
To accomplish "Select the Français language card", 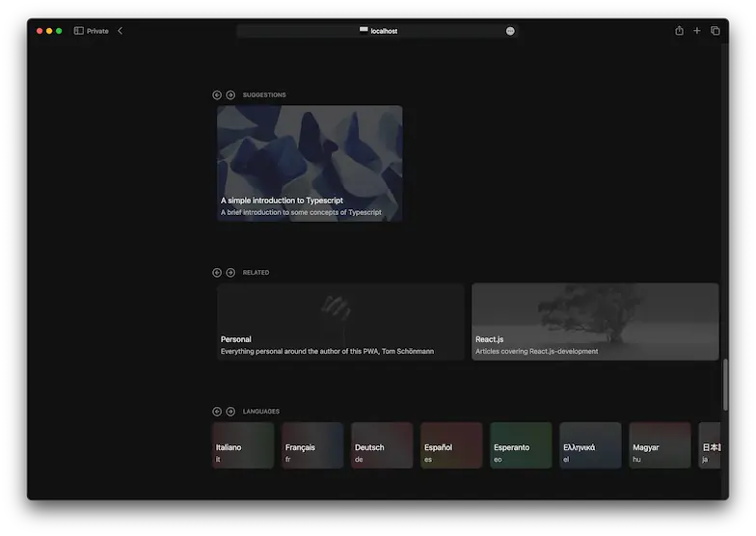I will click(x=312, y=445).
